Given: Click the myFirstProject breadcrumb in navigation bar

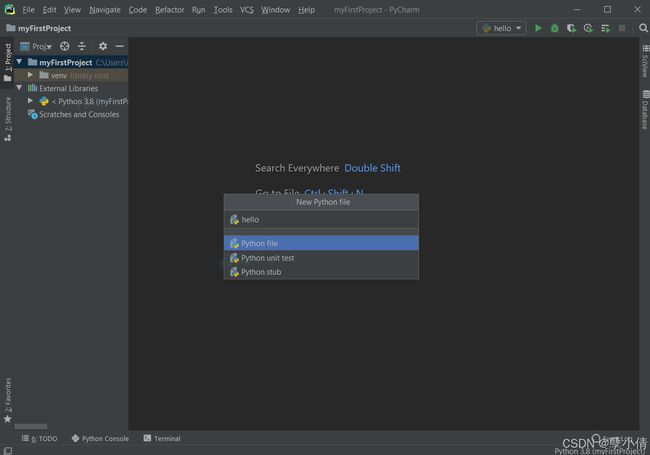Looking at the screenshot, I should point(44,28).
